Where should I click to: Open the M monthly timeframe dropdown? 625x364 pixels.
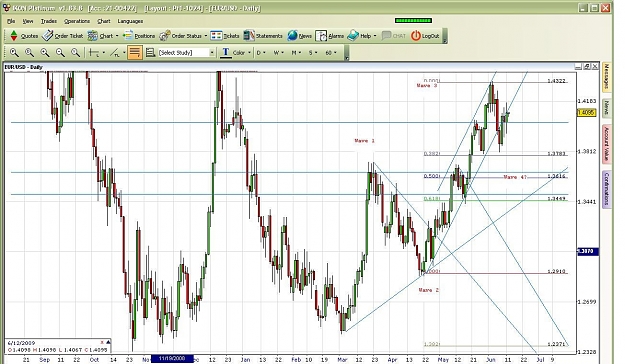tap(296, 53)
